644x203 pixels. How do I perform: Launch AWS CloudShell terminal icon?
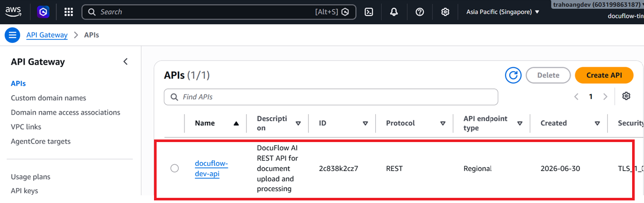[369, 12]
